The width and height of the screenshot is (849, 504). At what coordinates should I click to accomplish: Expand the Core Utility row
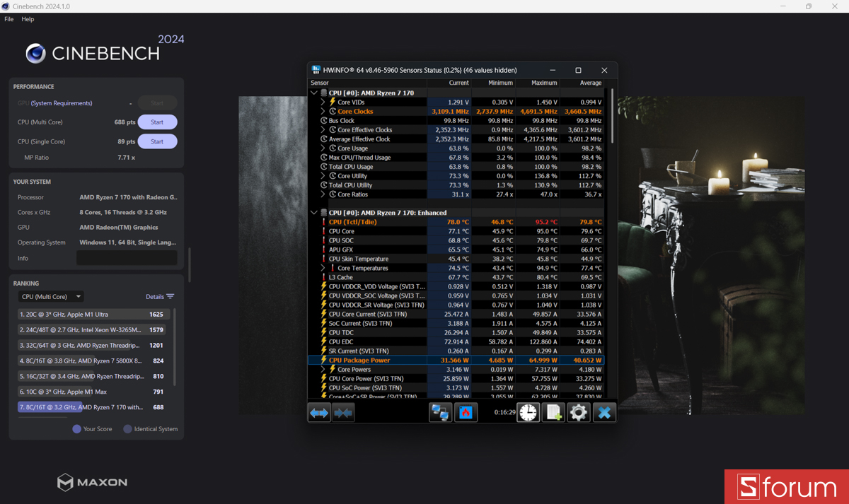point(323,176)
